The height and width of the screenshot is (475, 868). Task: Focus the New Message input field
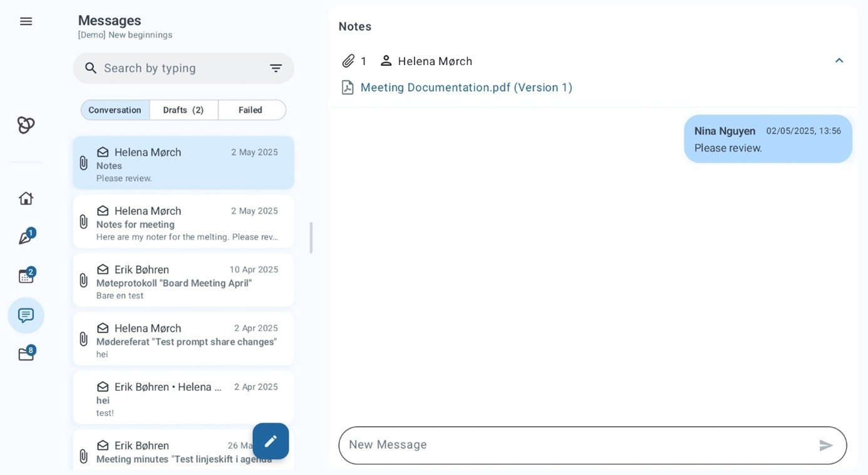(592, 446)
